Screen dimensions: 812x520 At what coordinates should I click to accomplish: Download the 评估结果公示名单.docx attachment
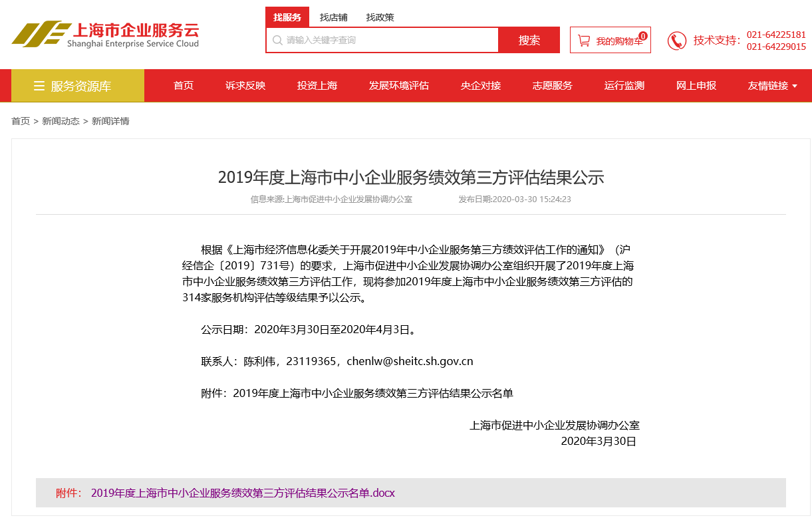(x=243, y=493)
